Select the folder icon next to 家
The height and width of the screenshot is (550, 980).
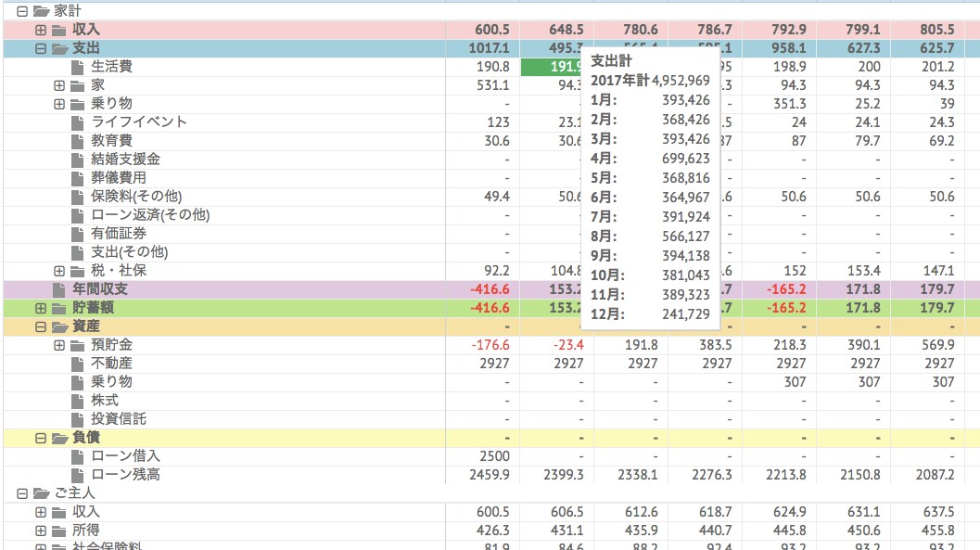[78, 85]
